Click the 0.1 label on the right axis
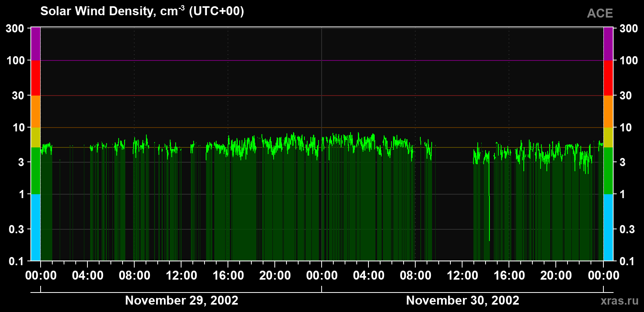The height and width of the screenshot is (312, 644). point(627,261)
